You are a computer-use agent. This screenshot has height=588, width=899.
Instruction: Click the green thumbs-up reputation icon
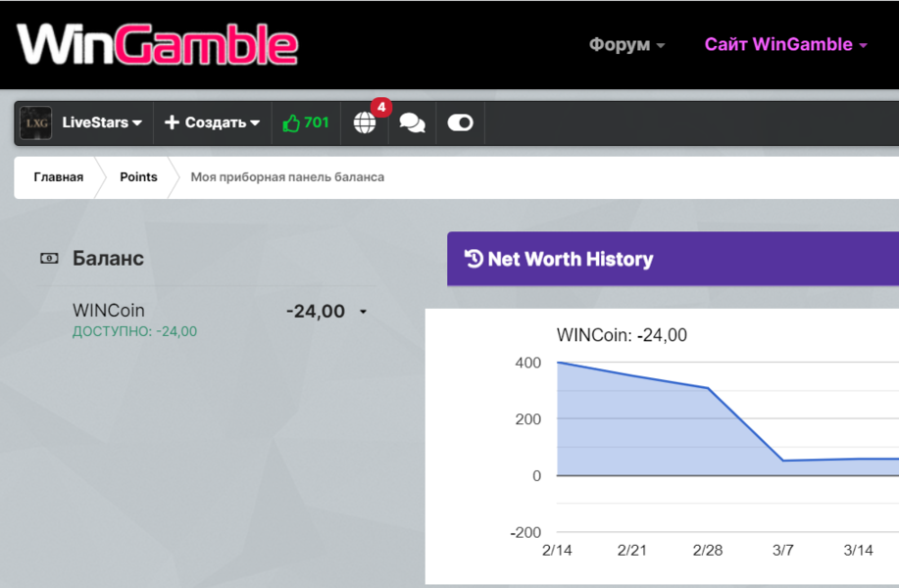pos(291,122)
